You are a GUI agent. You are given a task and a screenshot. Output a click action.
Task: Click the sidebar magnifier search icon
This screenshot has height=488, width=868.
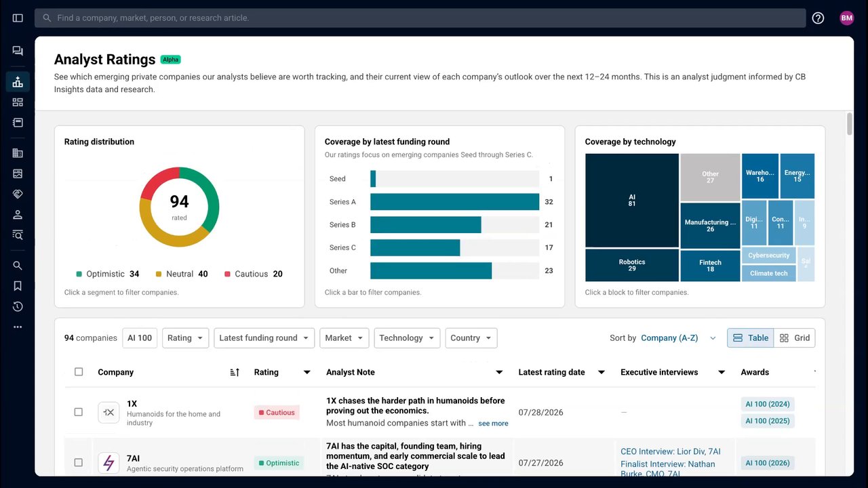click(x=18, y=266)
